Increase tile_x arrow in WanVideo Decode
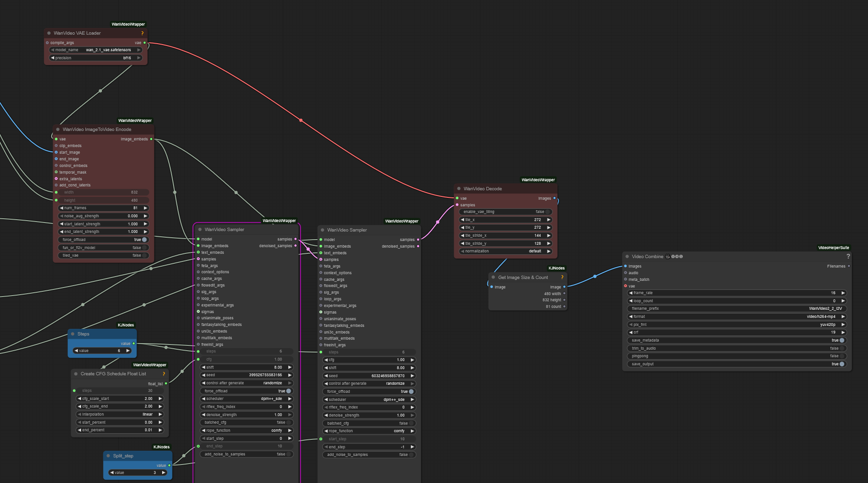The image size is (868, 483). [x=548, y=220]
